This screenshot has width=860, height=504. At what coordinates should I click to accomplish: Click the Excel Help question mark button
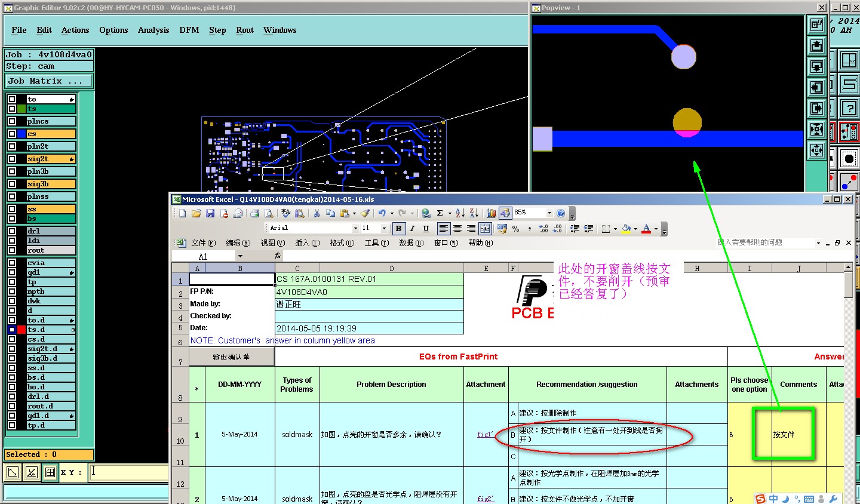561,213
